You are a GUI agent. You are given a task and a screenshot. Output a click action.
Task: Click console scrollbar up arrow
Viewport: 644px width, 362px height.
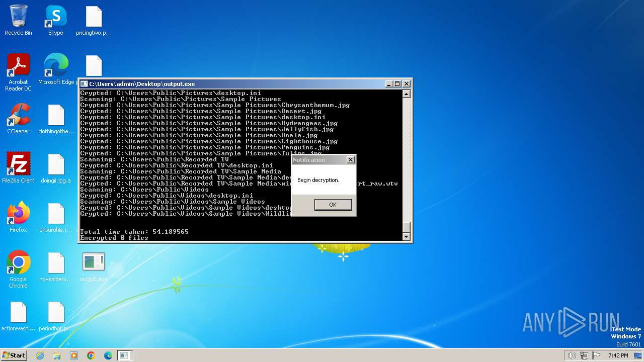click(407, 94)
